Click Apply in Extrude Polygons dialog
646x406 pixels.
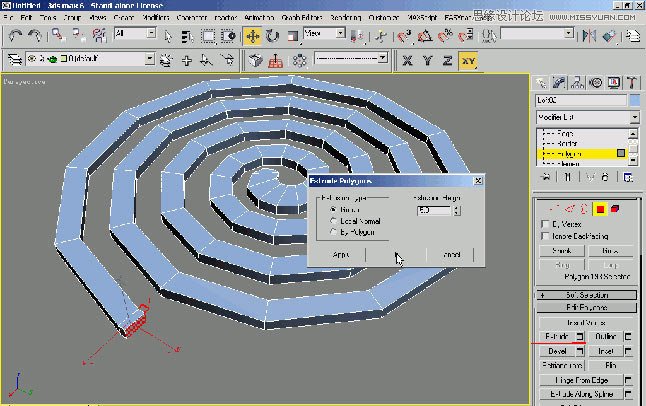coord(340,255)
